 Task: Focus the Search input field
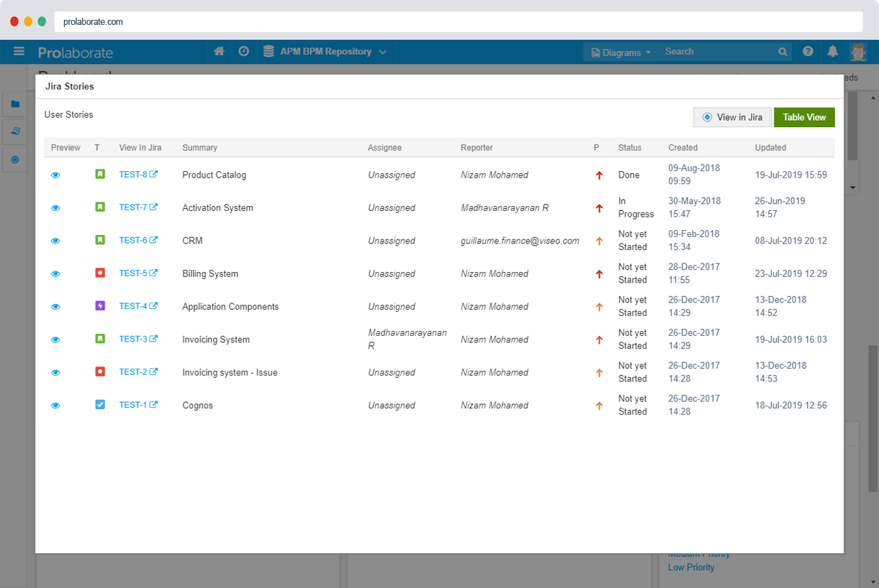(718, 52)
